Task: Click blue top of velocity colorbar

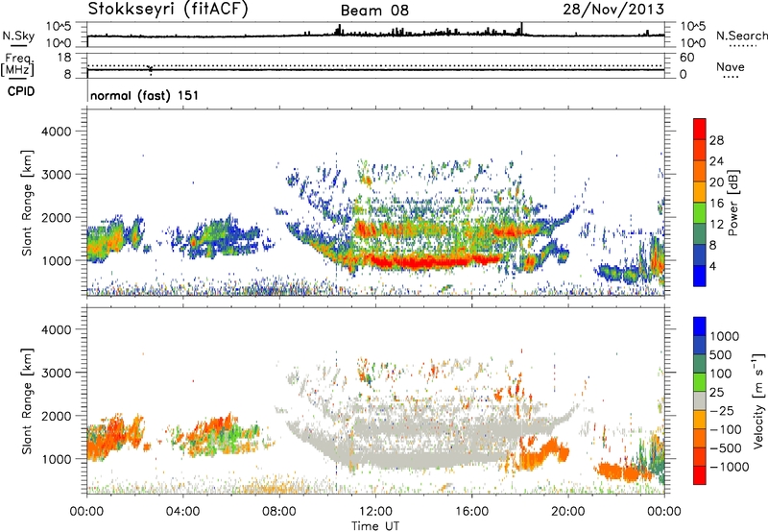Action: tap(700, 326)
